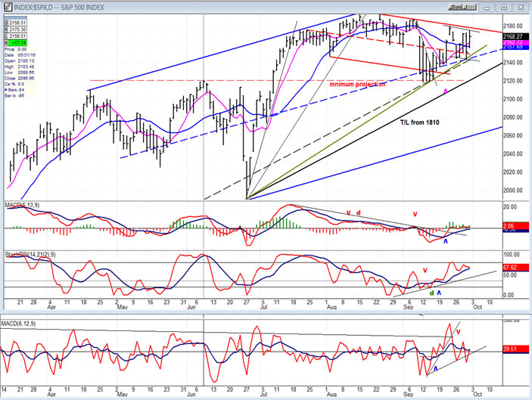Viewport: 532px width, 400px height.
Task: Click the red 2.06 MACD value label
Action: pyautogui.click(x=515, y=226)
